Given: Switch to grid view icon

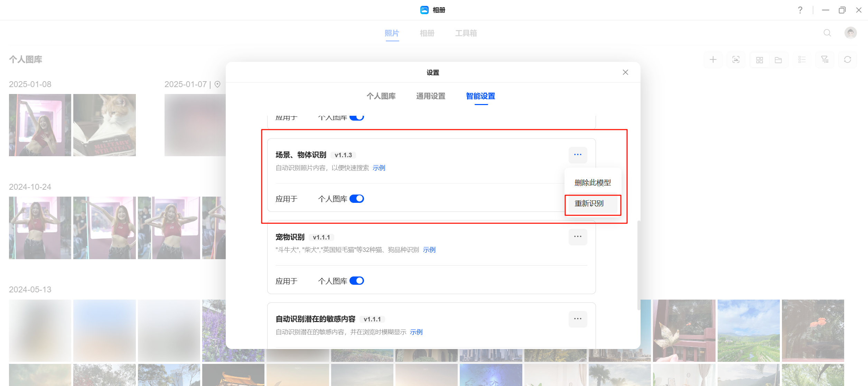Looking at the screenshot, I should [x=759, y=60].
